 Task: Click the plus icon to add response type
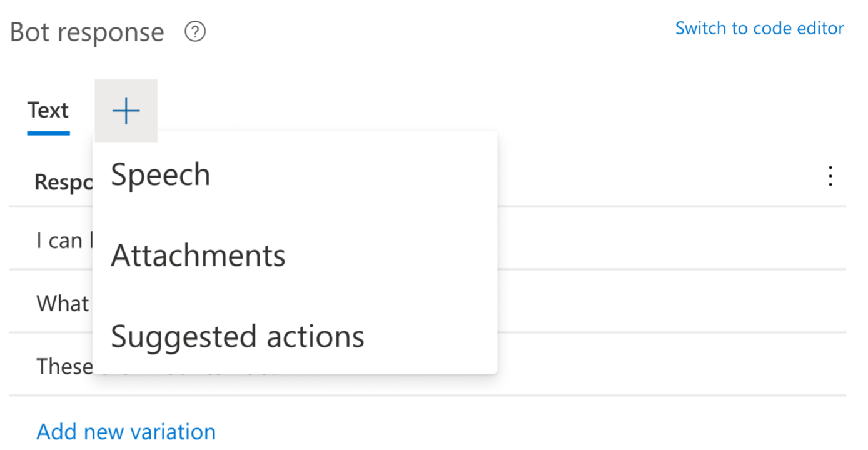tap(126, 110)
